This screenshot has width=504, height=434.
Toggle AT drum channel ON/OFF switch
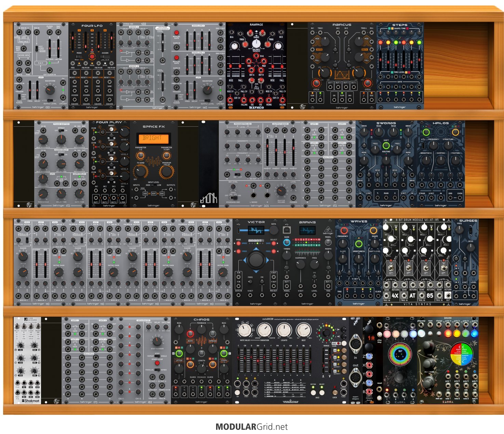[408, 268]
